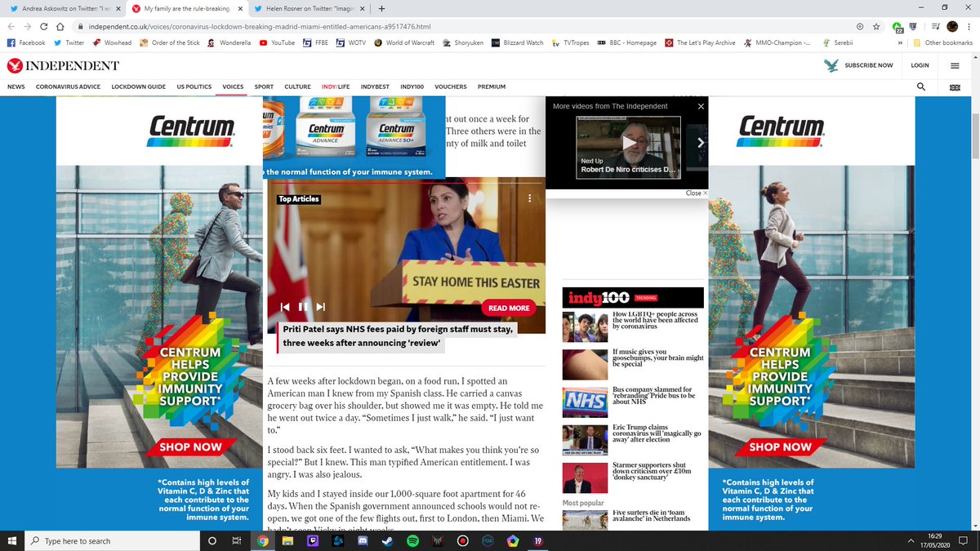Open the Premium navigation item
The height and width of the screenshot is (551, 980).
coord(492,87)
